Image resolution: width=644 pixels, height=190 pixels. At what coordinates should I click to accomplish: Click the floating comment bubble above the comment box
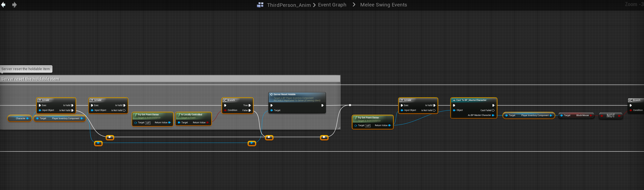tap(26, 69)
